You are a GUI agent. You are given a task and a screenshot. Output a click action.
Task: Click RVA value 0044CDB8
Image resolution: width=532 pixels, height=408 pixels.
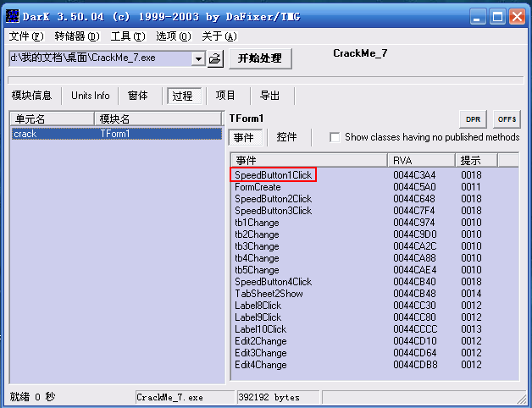pyautogui.click(x=415, y=365)
